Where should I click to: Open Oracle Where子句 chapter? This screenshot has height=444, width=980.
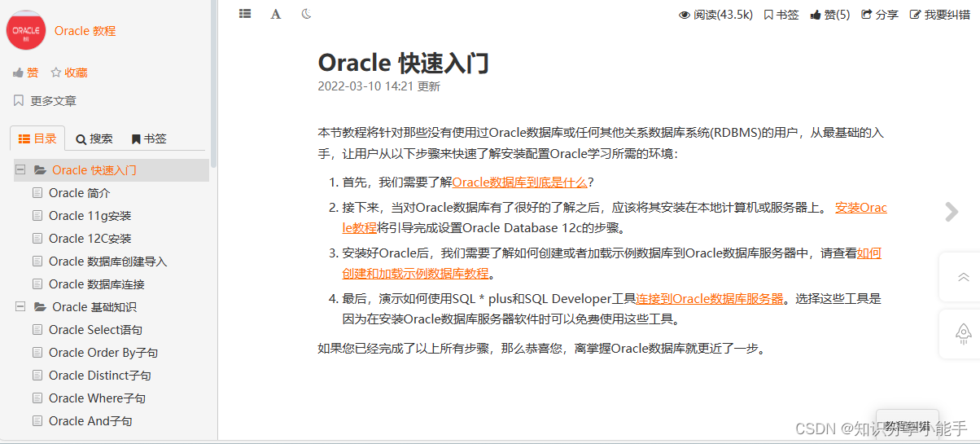[x=97, y=398]
